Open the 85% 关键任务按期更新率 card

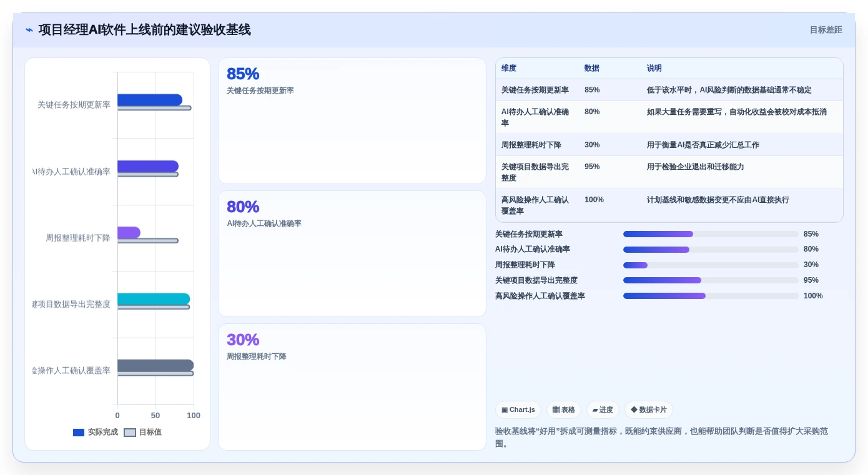coord(352,121)
